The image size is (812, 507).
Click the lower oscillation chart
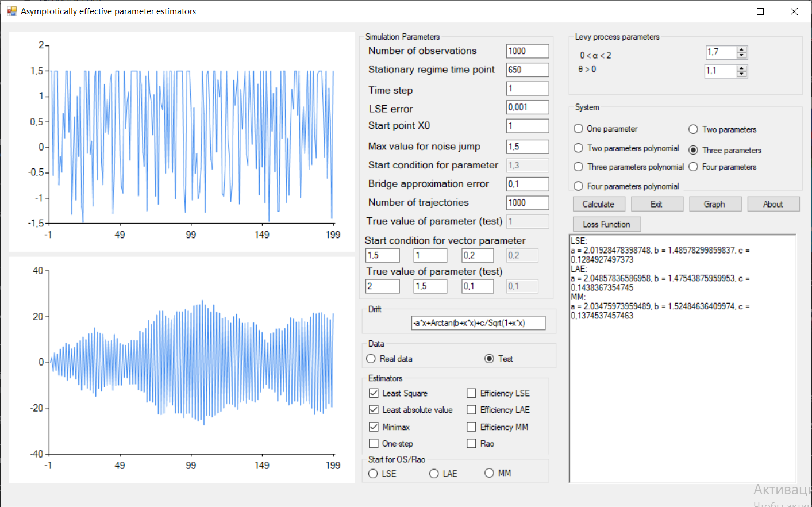[182, 370]
